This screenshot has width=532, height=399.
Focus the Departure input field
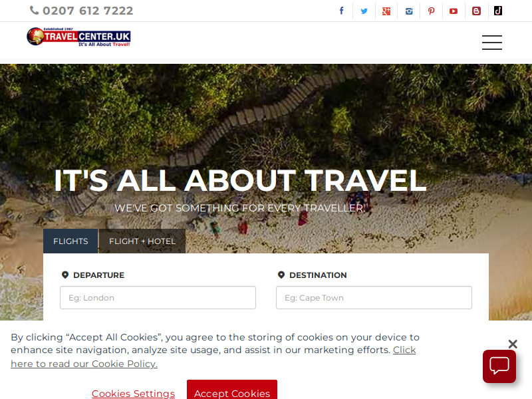click(158, 297)
